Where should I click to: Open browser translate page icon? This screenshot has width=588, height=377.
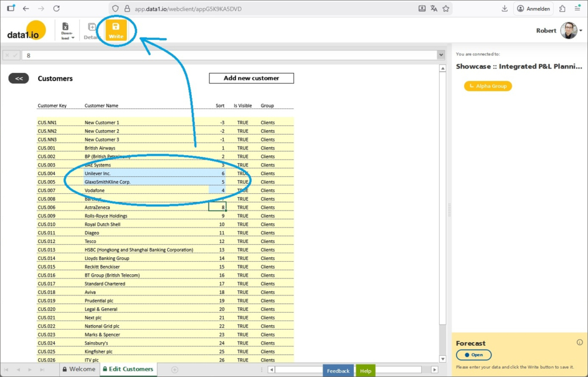[434, 9]
